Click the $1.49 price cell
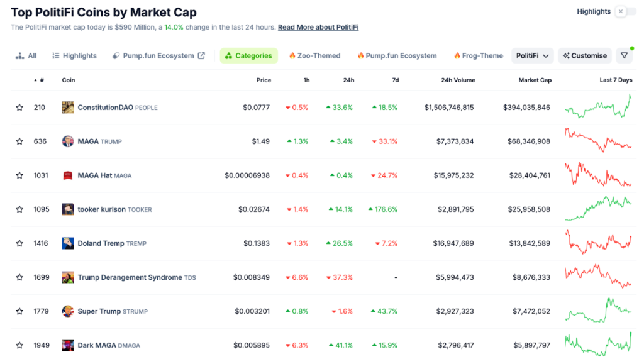 261,141
